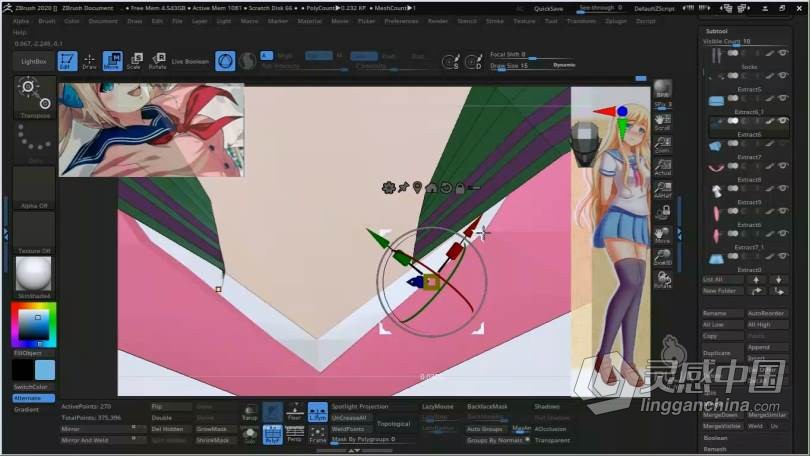Open the Zplugin menu
This screenshot has width=810, height=456.
coord(616,21)
